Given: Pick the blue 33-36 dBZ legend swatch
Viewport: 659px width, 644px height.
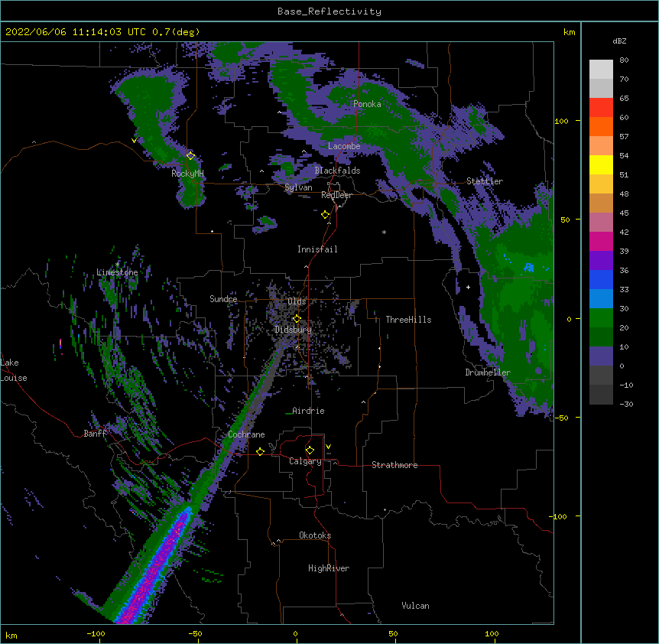Looking at the screenshot, I should coord(601,279).
